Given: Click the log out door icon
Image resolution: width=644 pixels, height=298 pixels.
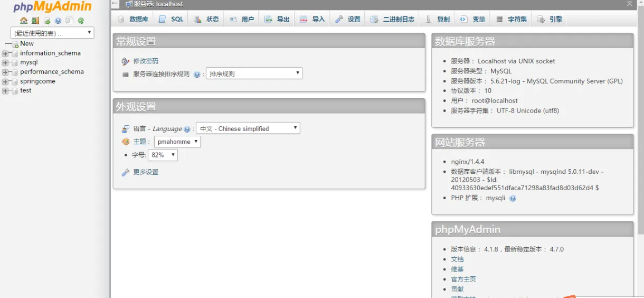Looking at the screenshot, I should (x=35, y=21).
